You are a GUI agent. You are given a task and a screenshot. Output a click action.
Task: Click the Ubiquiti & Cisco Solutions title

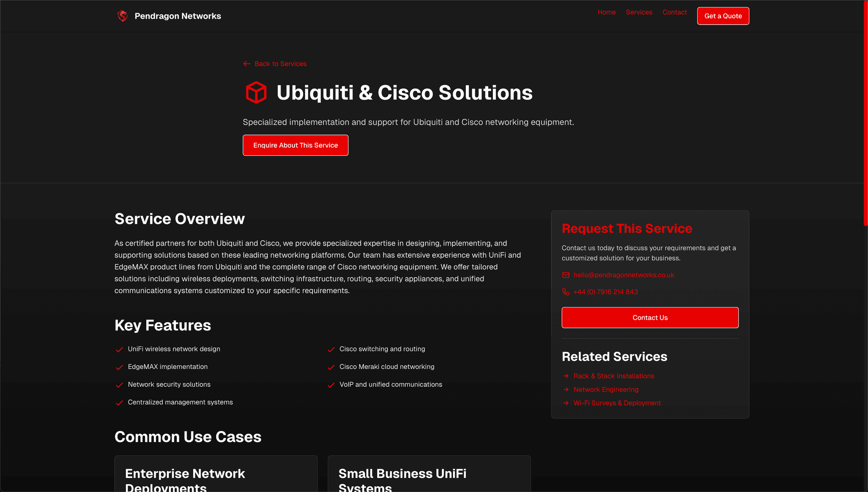[x=404, y=92]
